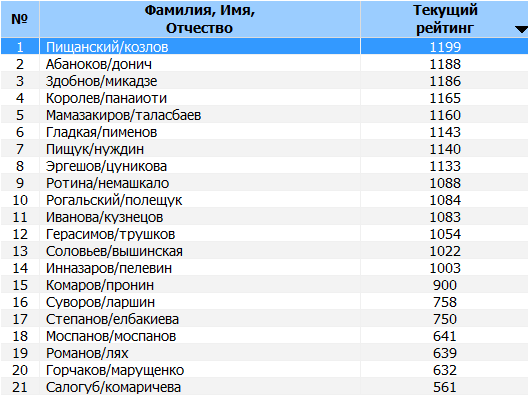The width and height of the screenshot is (528, 397).
Task: Select the row Пищанский/козлов
Action: tap(264, 46)
